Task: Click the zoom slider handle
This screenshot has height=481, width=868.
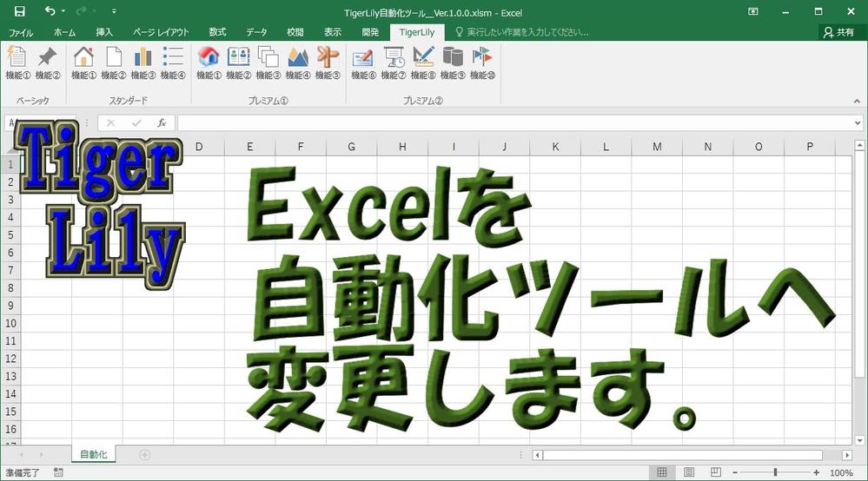Action: point(776,472)
